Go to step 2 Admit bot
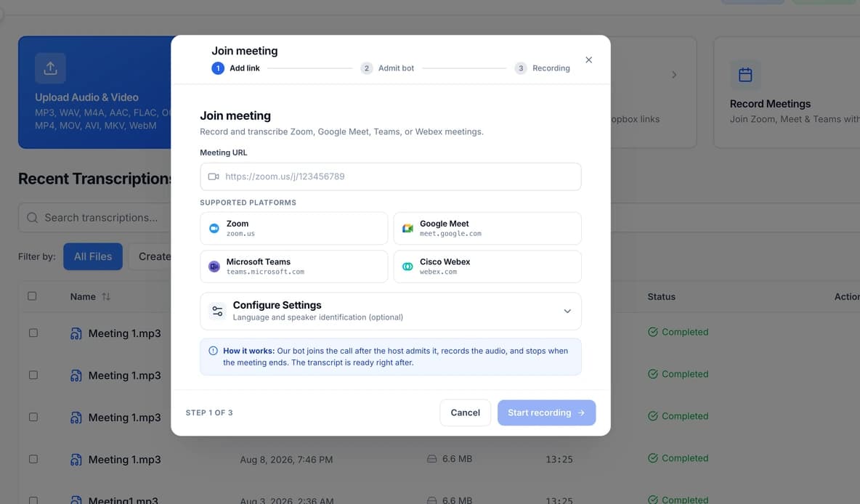Viewport: 860px width, 504px height. (387, 68)
